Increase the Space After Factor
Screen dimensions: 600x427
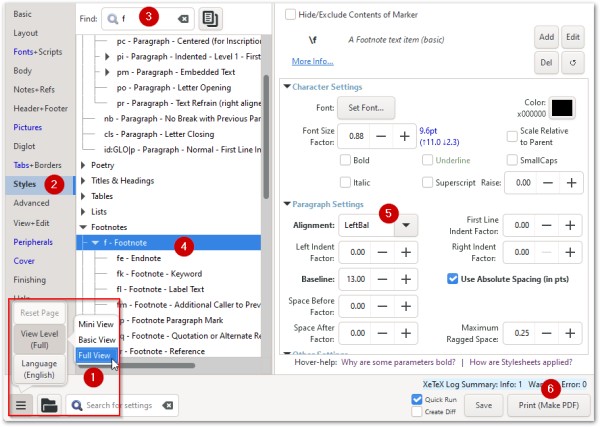pos(406,333)
